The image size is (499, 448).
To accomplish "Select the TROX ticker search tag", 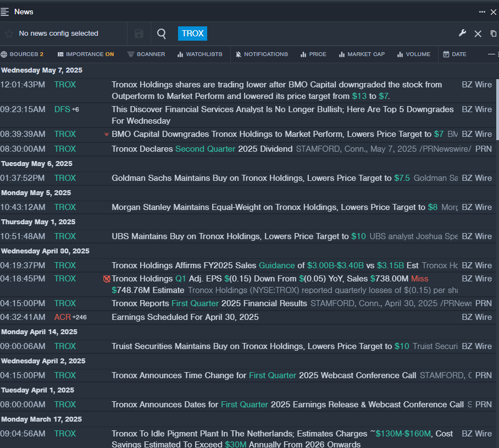I will tap(192, 34).
